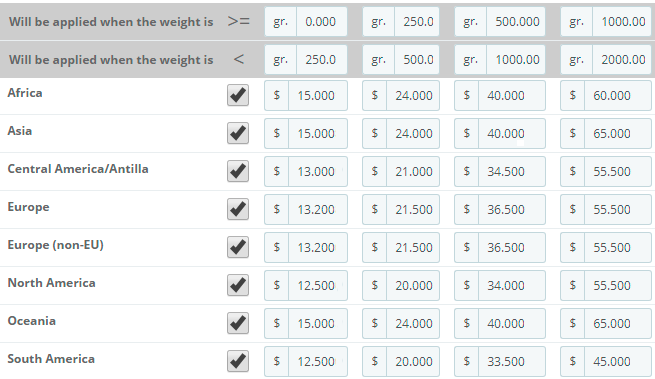Edit minimum weight field showing 500.000
This screenshot has width=655, height=379.
516,22
